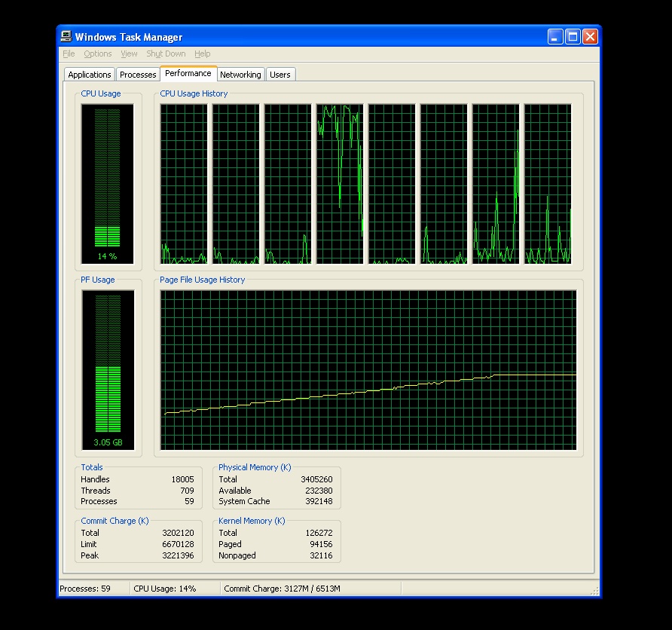Click the Kernel Memory Paged value 94156

tap(321, 544)
